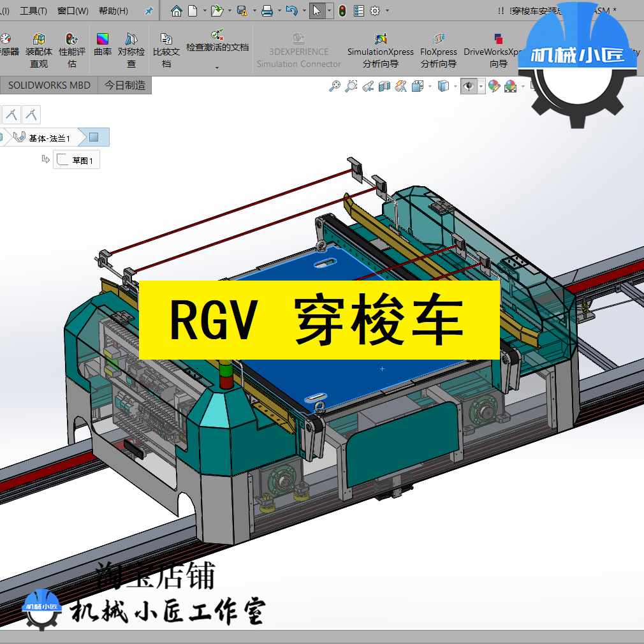Toggle the toolbar pin icon
Viewport: 644px width, 644px height.
[x=149, y=10]
